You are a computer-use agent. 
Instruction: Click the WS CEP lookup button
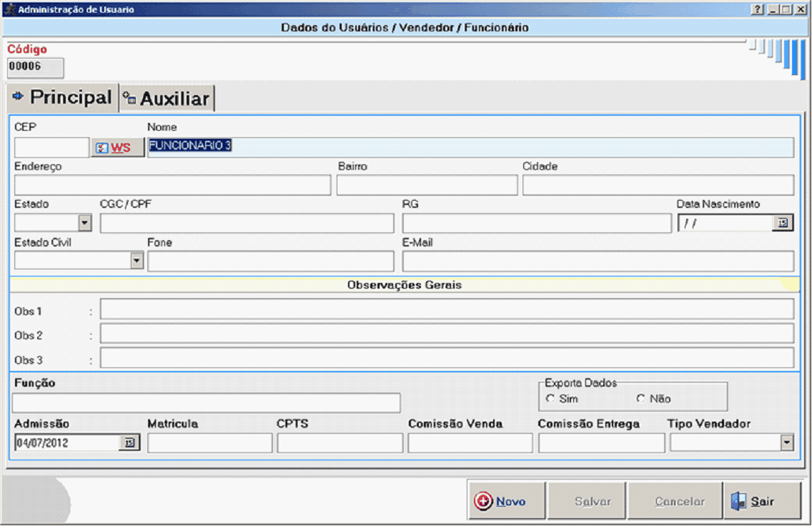coord(117,148)
